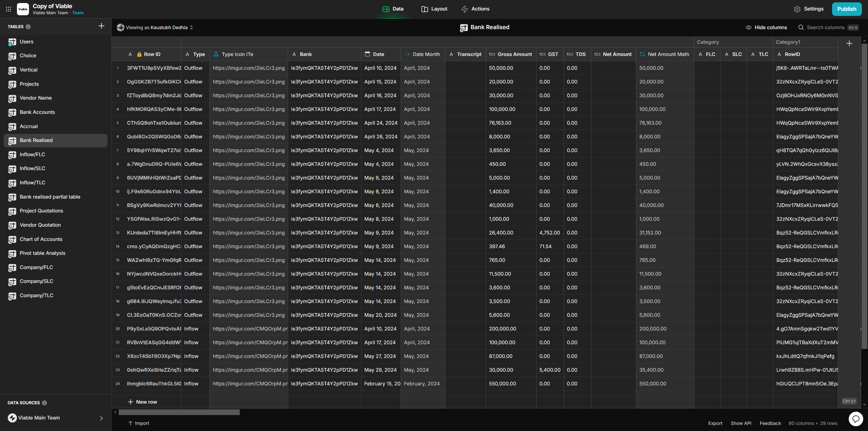Open the TDS column header

pos(577,54)
